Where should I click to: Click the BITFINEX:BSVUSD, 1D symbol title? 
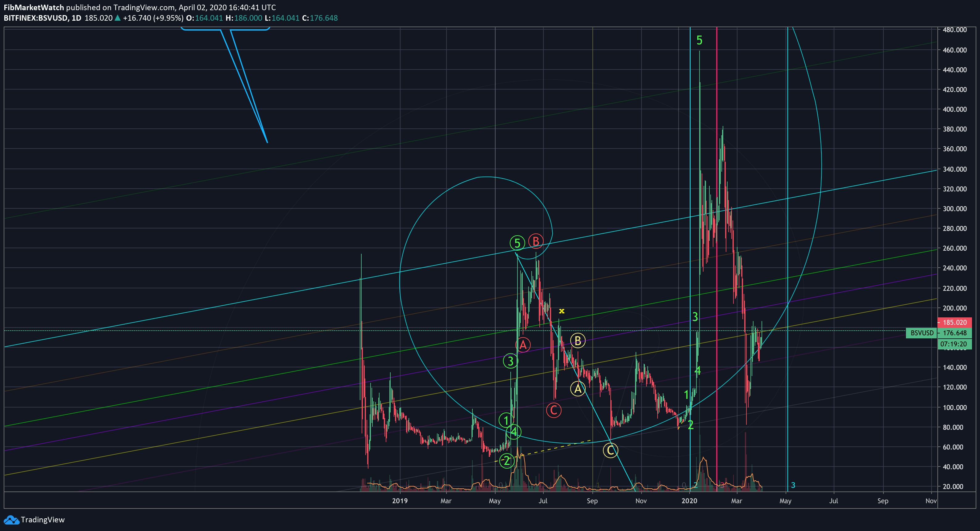coord(43,18)
